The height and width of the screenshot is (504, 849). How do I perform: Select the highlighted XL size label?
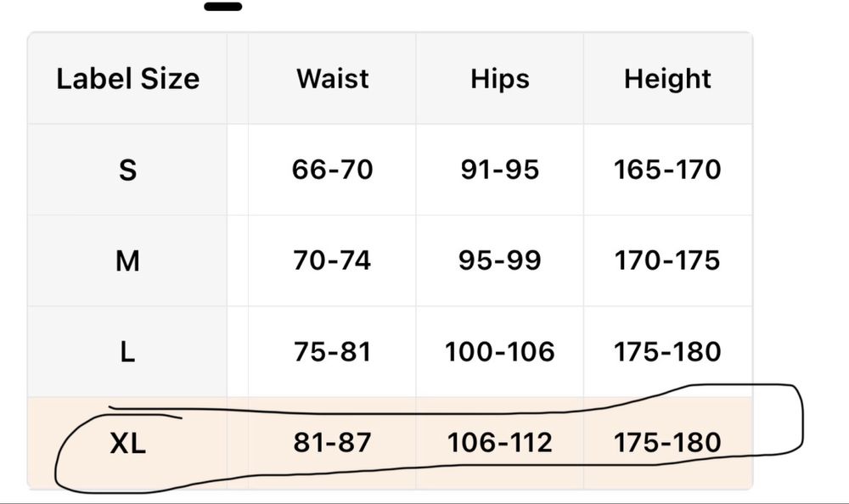click(x=127, y=442)
